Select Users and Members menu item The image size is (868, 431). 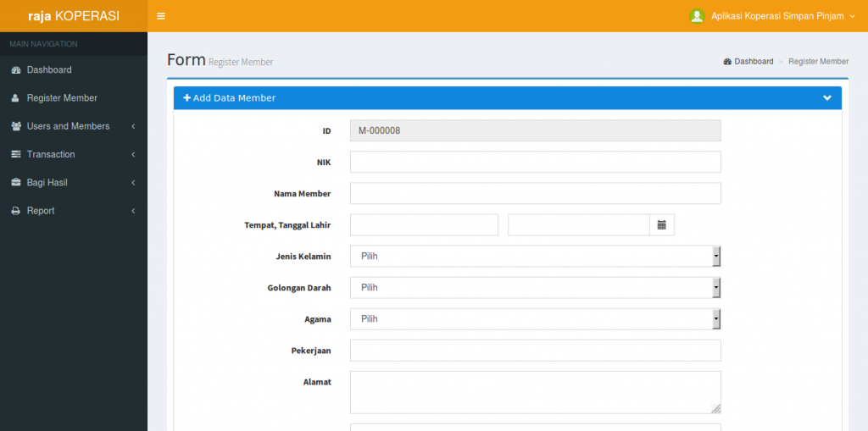click(74, 126)
